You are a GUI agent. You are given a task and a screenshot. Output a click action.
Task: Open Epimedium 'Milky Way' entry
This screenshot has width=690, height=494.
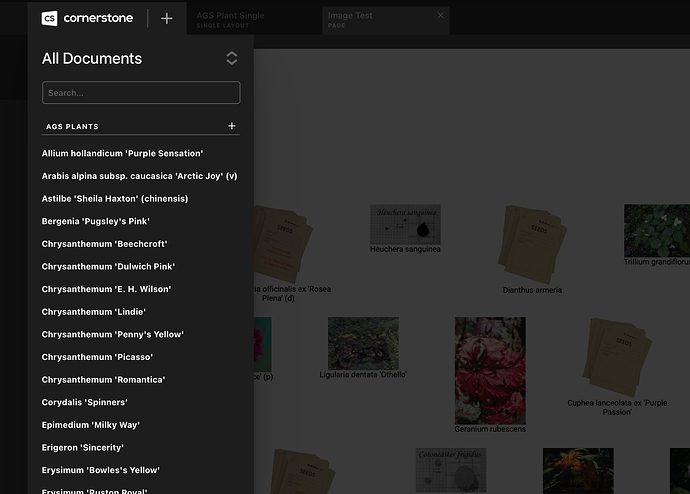pos(90,425)
